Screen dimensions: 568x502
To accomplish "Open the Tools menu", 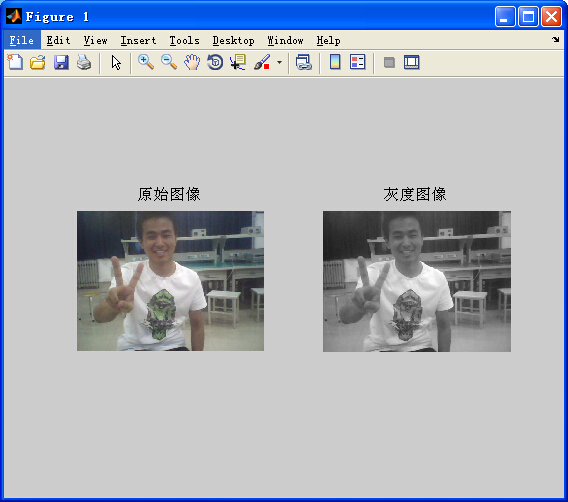I will (184, 41).
